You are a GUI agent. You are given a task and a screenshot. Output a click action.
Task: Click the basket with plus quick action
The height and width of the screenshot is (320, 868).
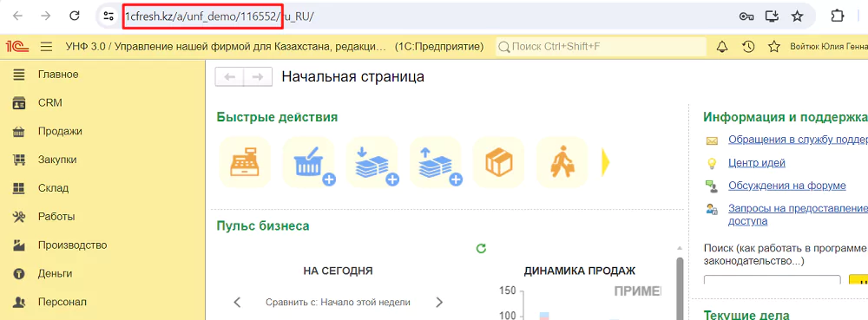[x=309, y=162]
